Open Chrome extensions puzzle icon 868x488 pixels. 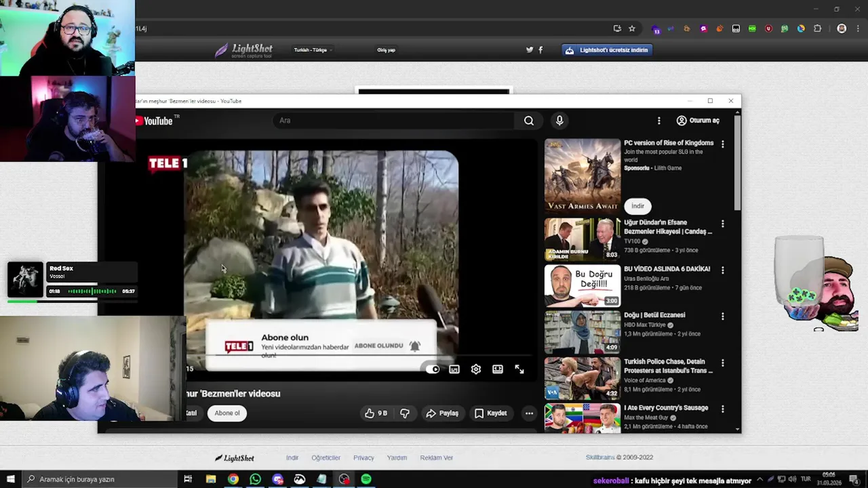pyautogui.click(x=817, y=28)
